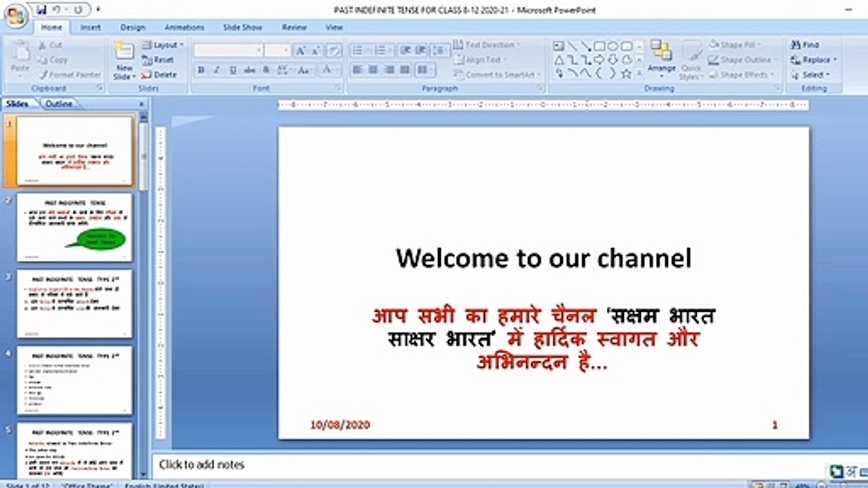Choose the Isosceles Triangle shape
The width and height of the screenshot is (868, 488).
tap(558, 60)
